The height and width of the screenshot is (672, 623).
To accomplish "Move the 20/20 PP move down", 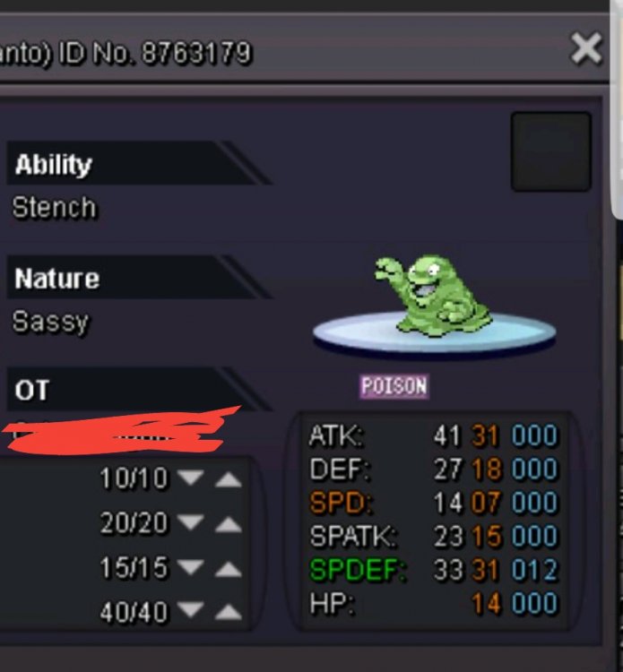I will click(190, 522).
